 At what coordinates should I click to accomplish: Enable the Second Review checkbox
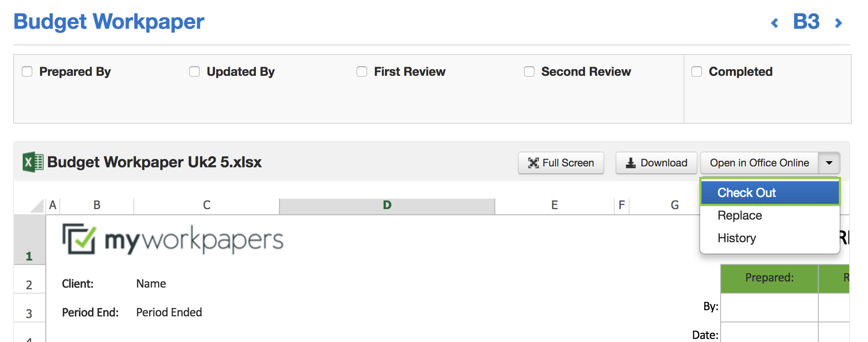pos(529,71)
